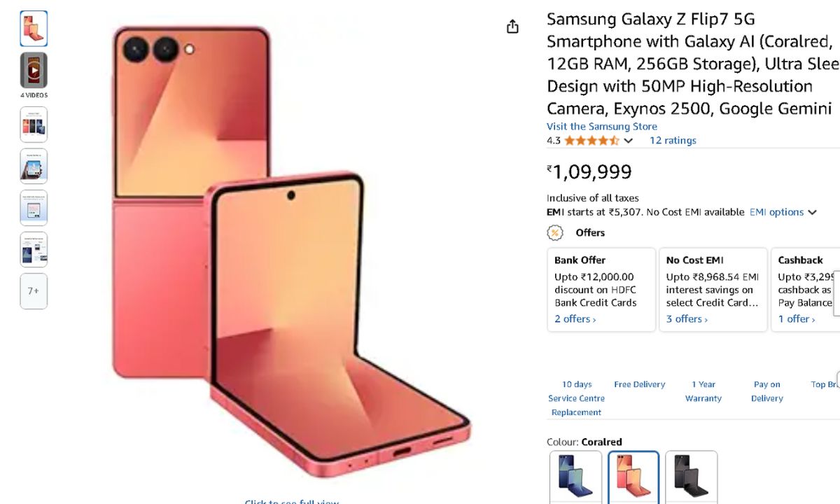The width and height of the screenshot is (840, 504).
Task: Click the share icon above product image
Action: 512,27
